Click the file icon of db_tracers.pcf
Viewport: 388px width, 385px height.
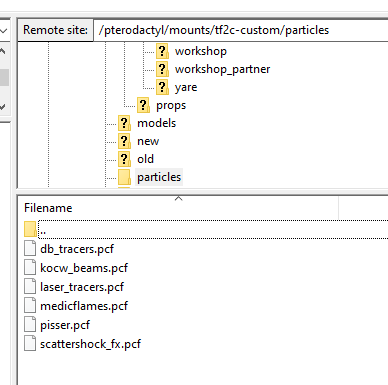(30, 249)
